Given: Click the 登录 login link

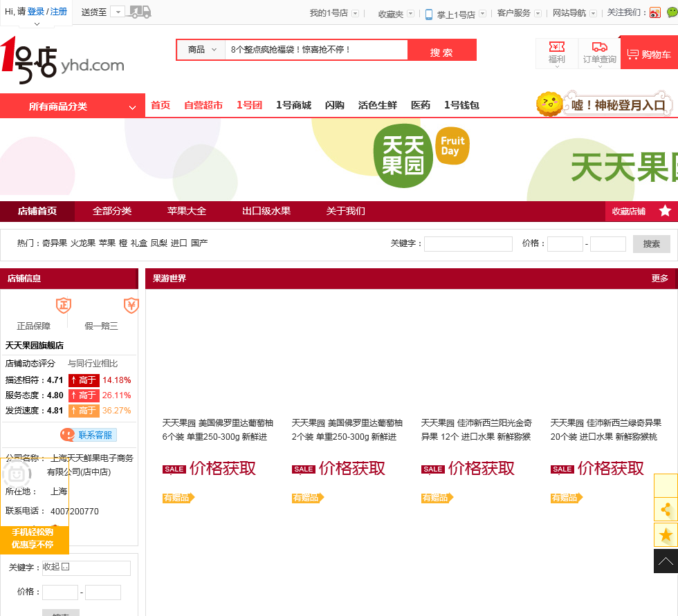Looking at the screenshot, I should click(x=36, y=12).
